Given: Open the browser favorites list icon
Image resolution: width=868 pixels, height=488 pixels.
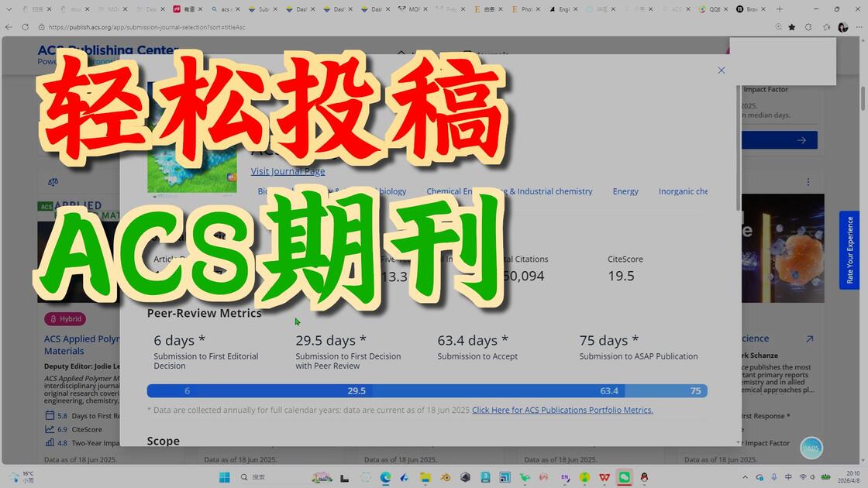Looking at the screenshot, I should point(826,27).
